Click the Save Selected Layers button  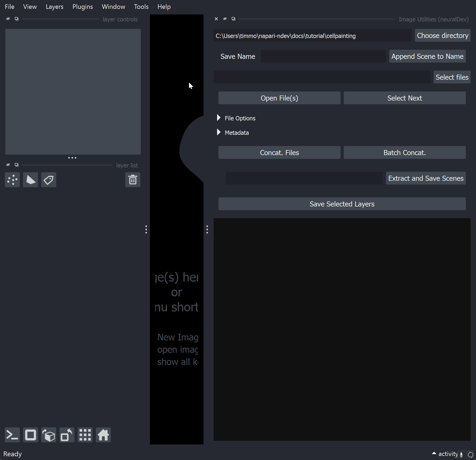pyautogui.click(x=342, y=204)
